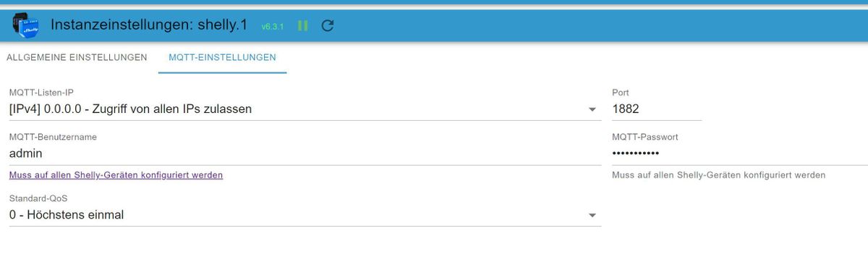This screenshot has width=868, height=270.
Task: Click the Shelly adapter logo icon
Action: [25, 25]
